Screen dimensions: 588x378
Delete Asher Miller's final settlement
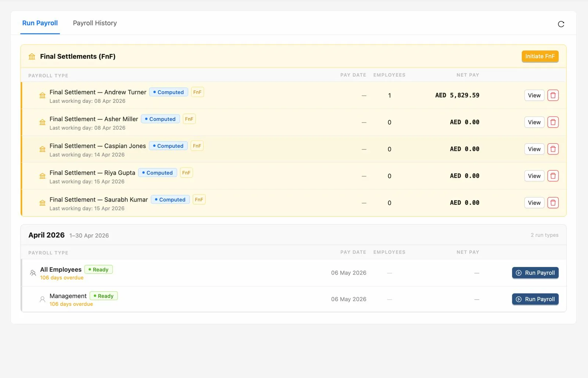click(x=553, y=122)
